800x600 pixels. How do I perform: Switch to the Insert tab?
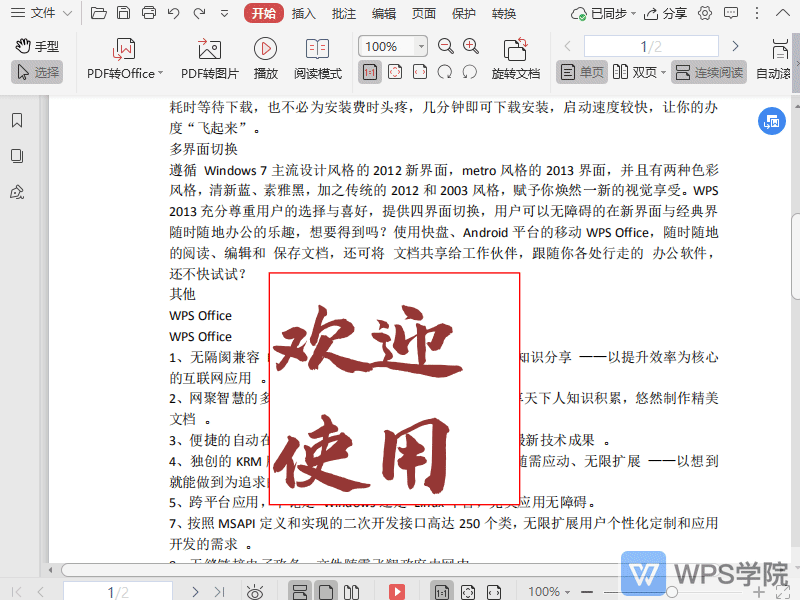pyautogui.click(x=303, y=14)
